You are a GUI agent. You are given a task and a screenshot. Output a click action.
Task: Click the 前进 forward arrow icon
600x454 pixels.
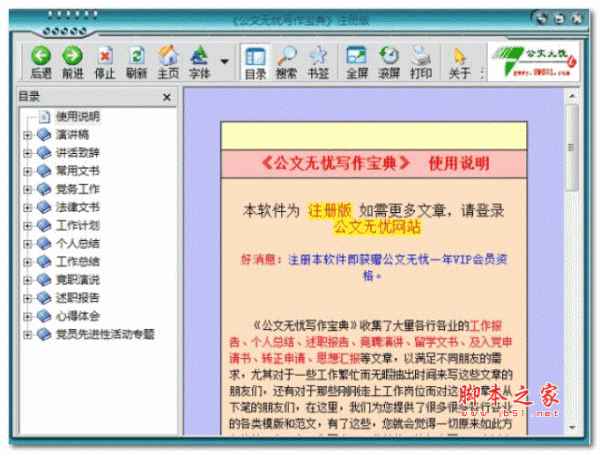[72, 56]
